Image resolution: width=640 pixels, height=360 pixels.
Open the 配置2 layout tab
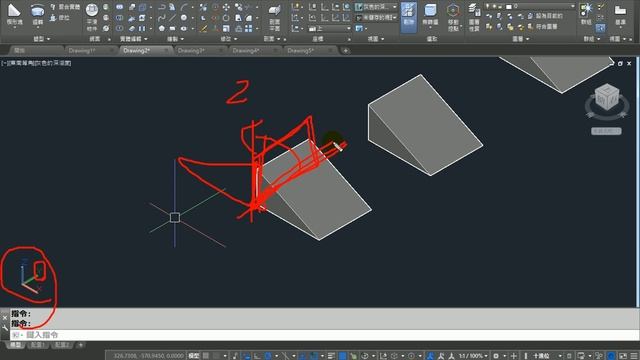pos(62,345)
